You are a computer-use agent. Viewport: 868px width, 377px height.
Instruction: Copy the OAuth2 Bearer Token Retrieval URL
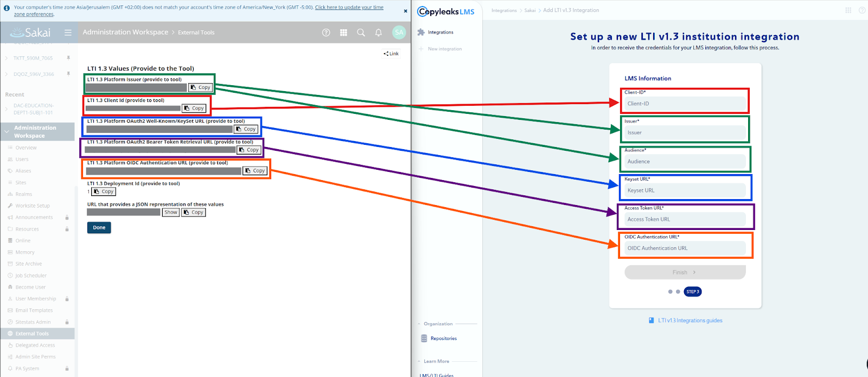click(x=250, y=150)
